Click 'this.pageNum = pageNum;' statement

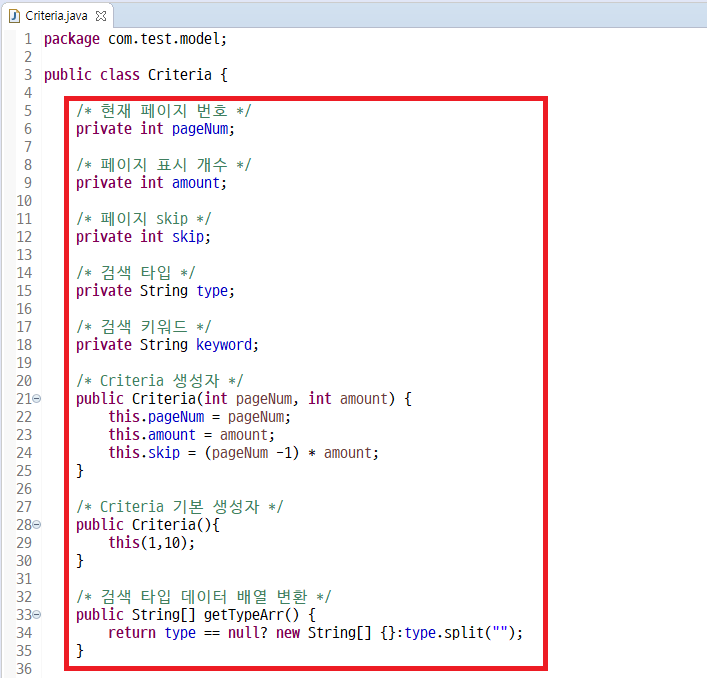tap(199, 417)
